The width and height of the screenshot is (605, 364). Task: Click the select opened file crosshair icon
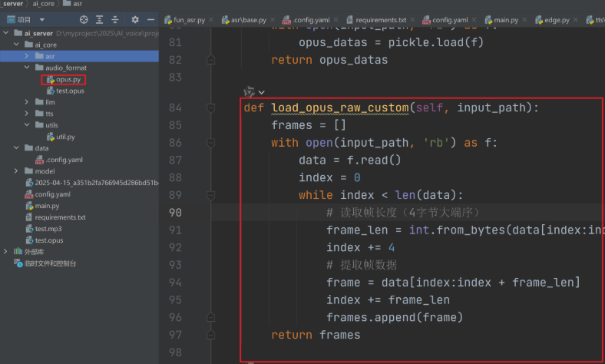pos(84,20)
